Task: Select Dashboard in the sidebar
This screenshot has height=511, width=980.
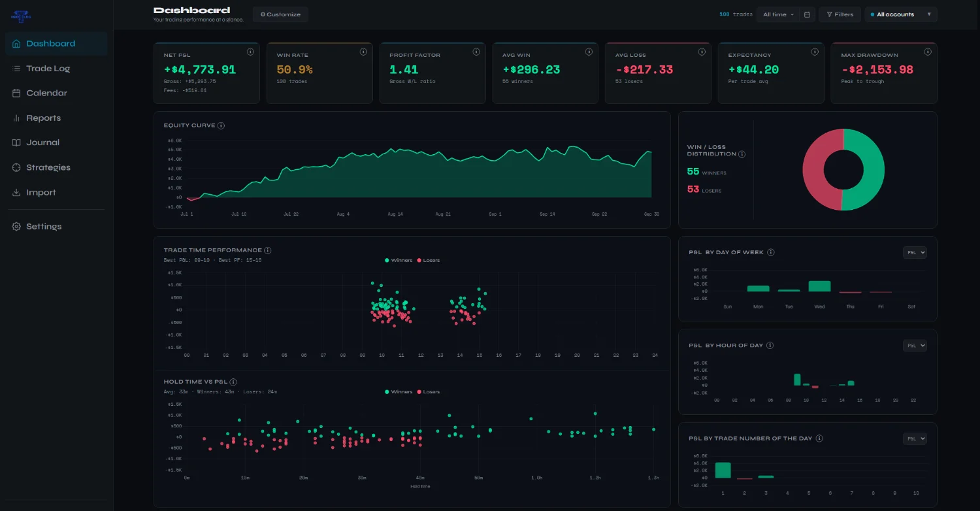Action: [56, 44]
